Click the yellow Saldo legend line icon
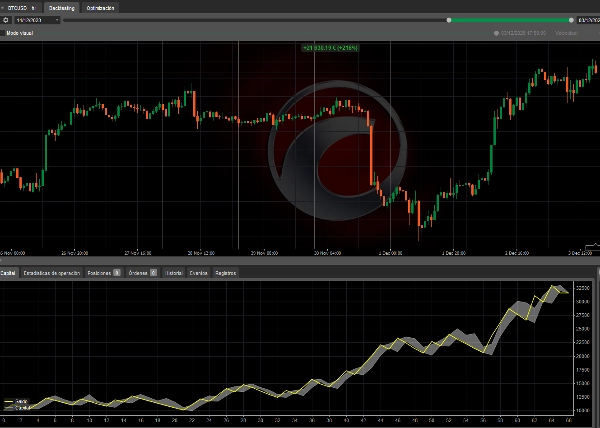This screenshot has width=600, height=428. tap(9, 402)
